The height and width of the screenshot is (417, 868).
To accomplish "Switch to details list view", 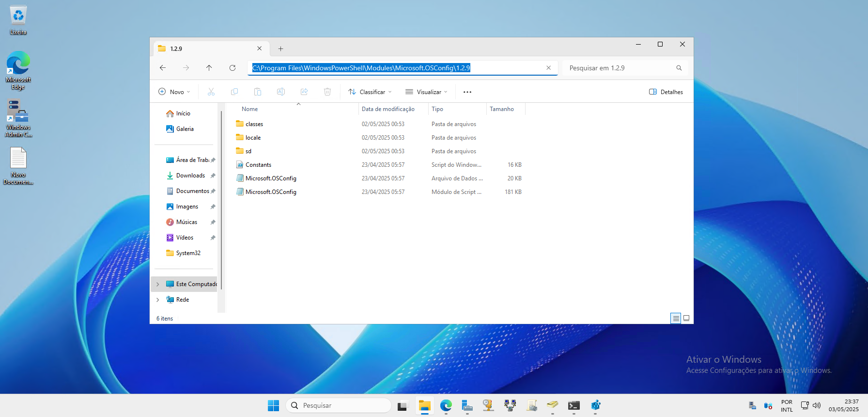I will pyautogui.click(x=676, y=318).
